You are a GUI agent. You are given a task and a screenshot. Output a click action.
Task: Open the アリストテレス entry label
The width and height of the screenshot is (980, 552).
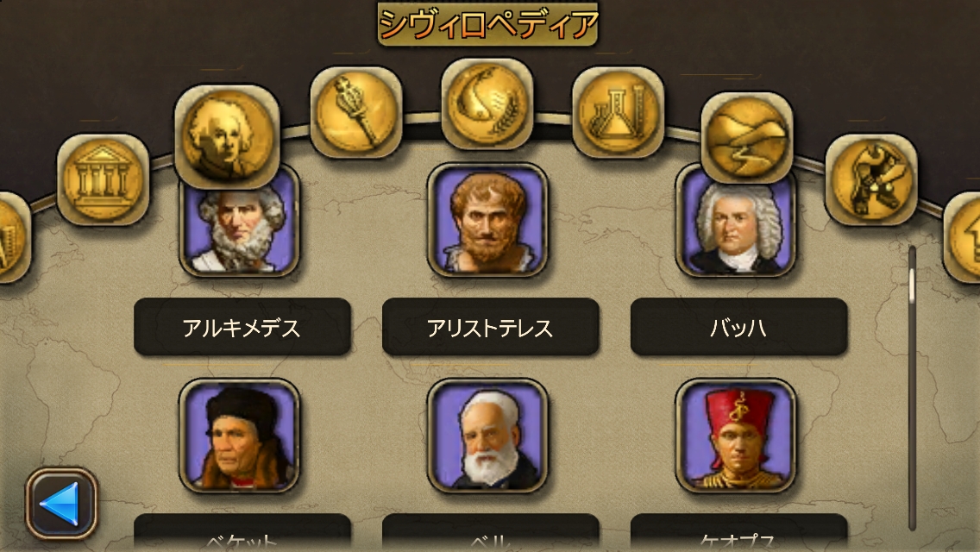coord(490,327)
